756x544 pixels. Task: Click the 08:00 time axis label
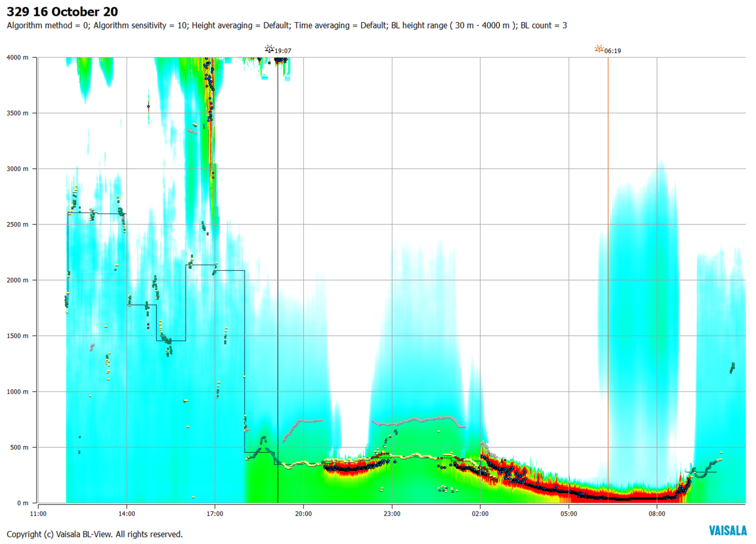pyautogui.click(x=657, y=514)
